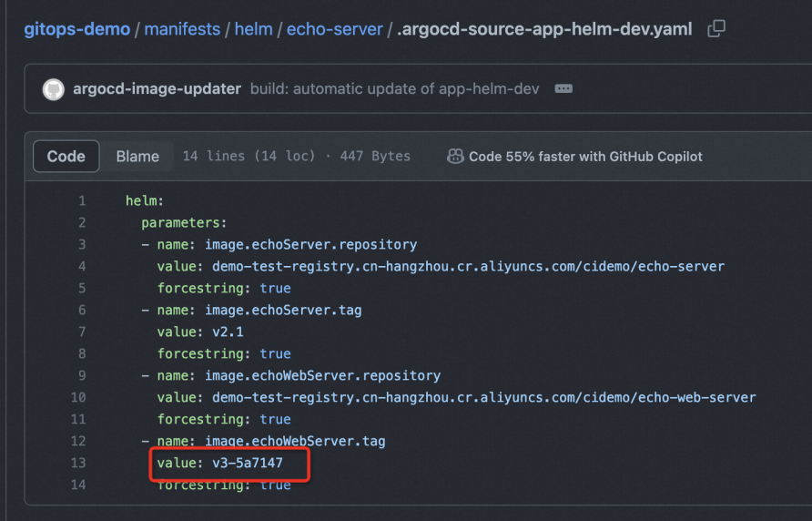Screen dimensions: 812x521
Task: Select line number 1
Action: (82, 200)
